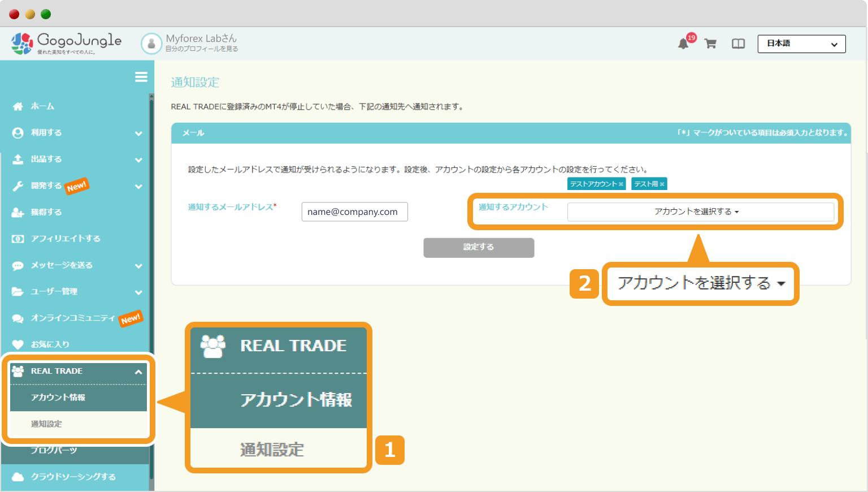This screenshot has width=868, height=492.
Task: Click the speech-bubble icon for メッセージを送る
Action: (x=17, y=265)
